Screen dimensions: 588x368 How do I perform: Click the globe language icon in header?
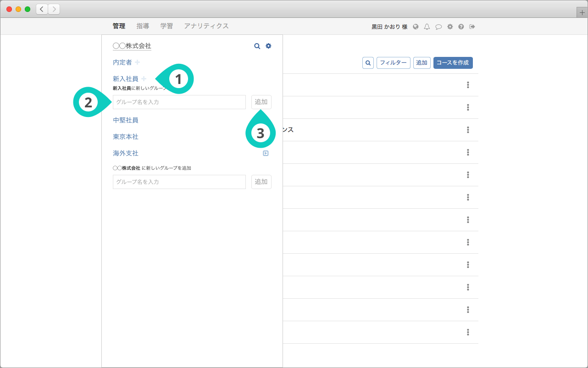(x=416, y=27)
